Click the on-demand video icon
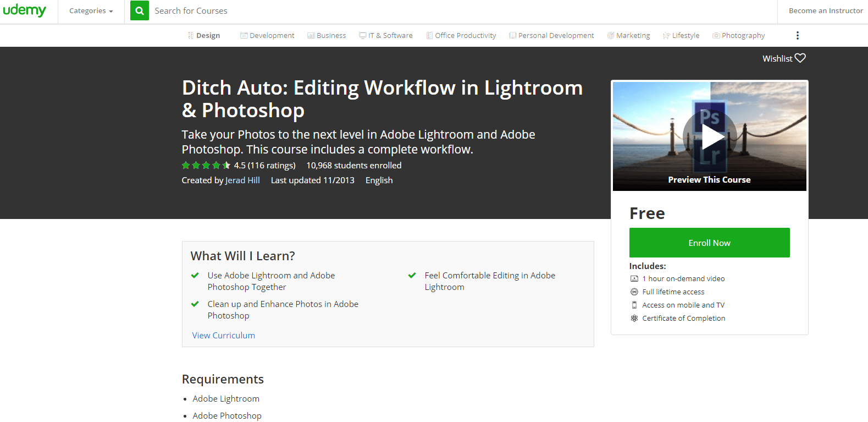The height and width of the screenshot is (422, 868). click(634, 279)
